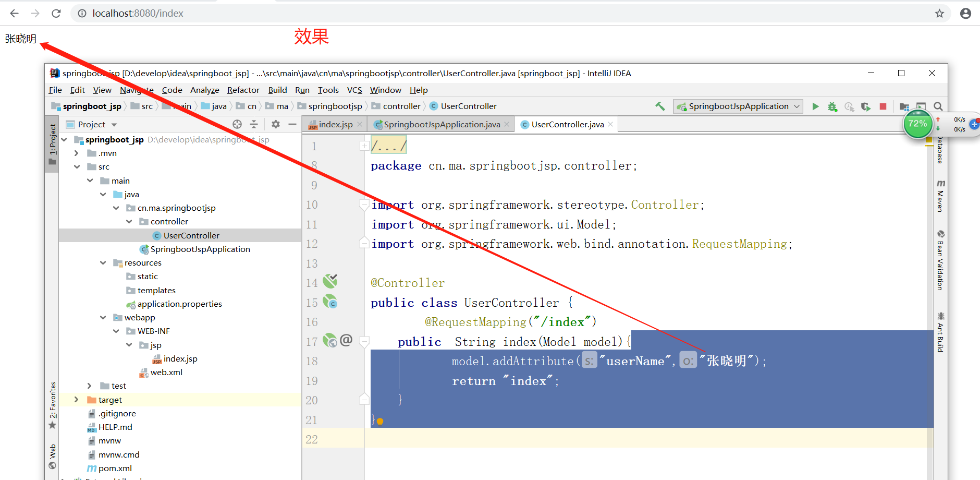Collapse the main folder
This screenshot has width=980, height=480.
pyautogui.click(x=90, y=181)
